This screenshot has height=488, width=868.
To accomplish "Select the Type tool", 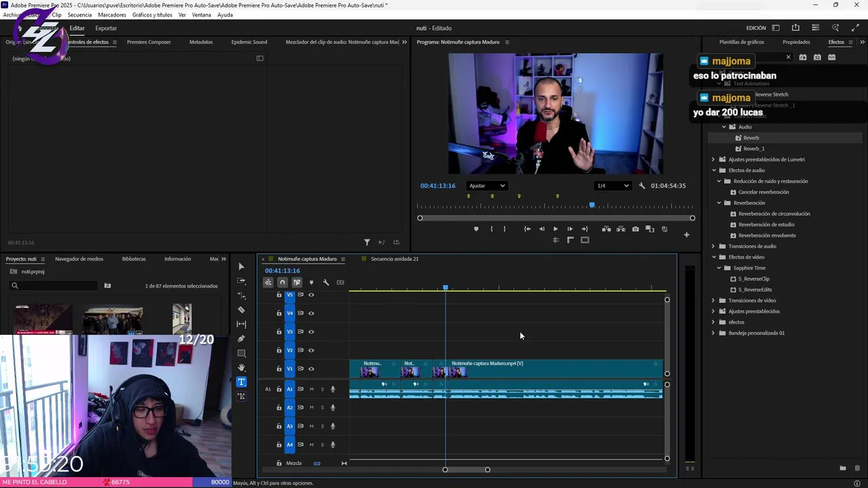I will [241, 382].
